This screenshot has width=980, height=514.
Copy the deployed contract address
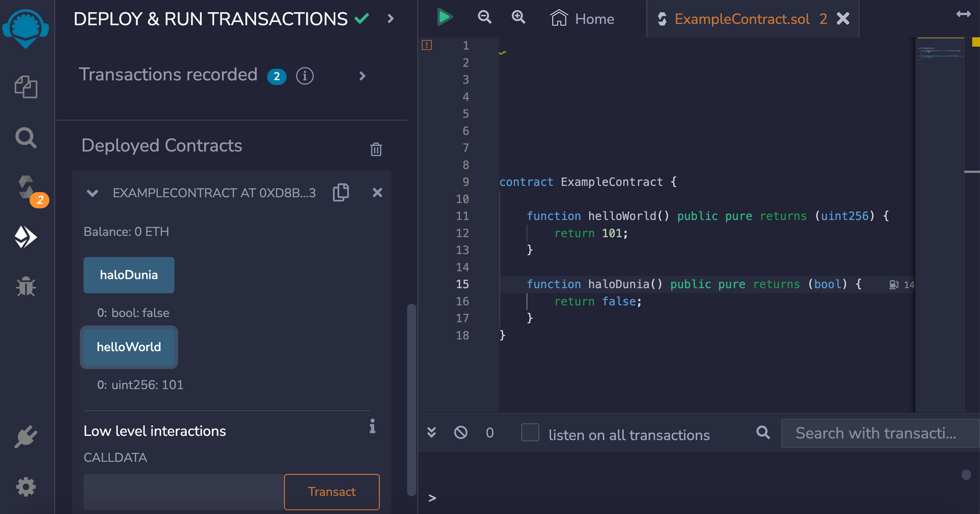[341, 192]
